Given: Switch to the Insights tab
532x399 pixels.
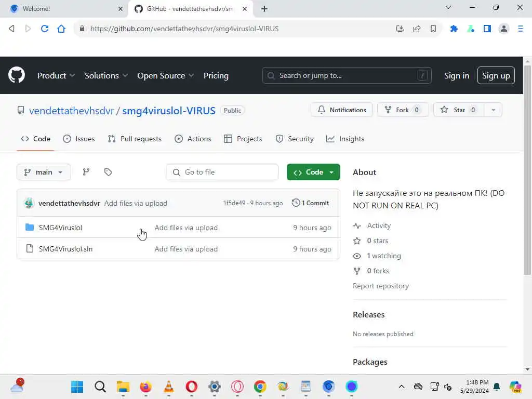Looking at the screenshot, I should click(x=345, y=139).
